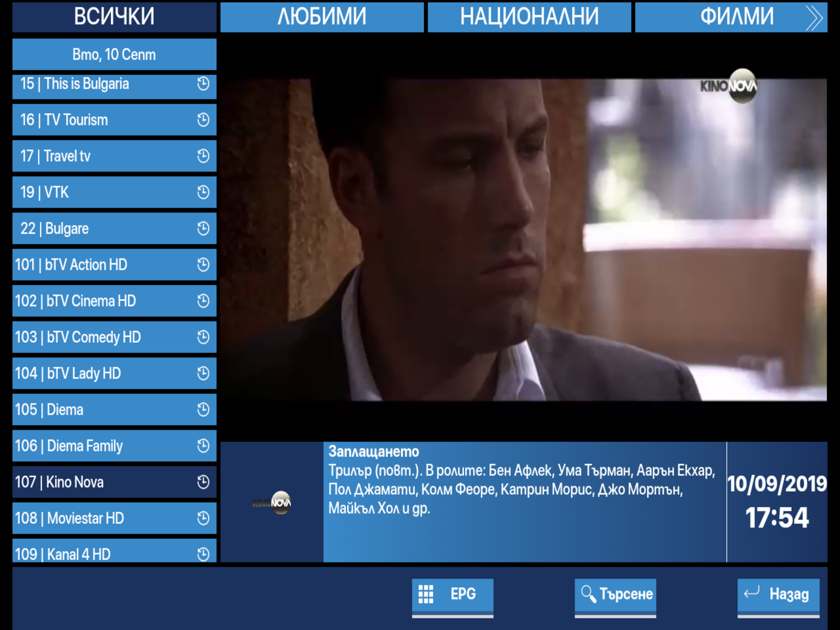Click the clock icon on the Kino Nova row

coord(203,482)
